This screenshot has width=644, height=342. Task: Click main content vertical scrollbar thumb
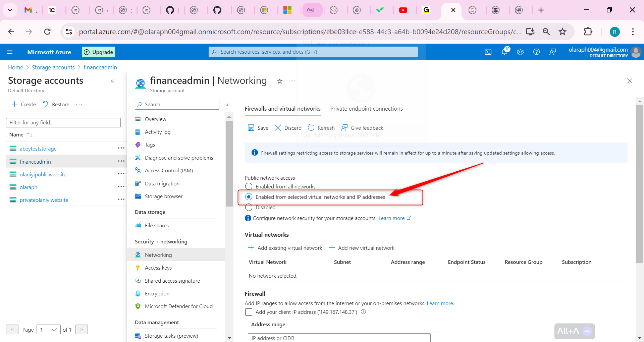(x=640, y=184)
